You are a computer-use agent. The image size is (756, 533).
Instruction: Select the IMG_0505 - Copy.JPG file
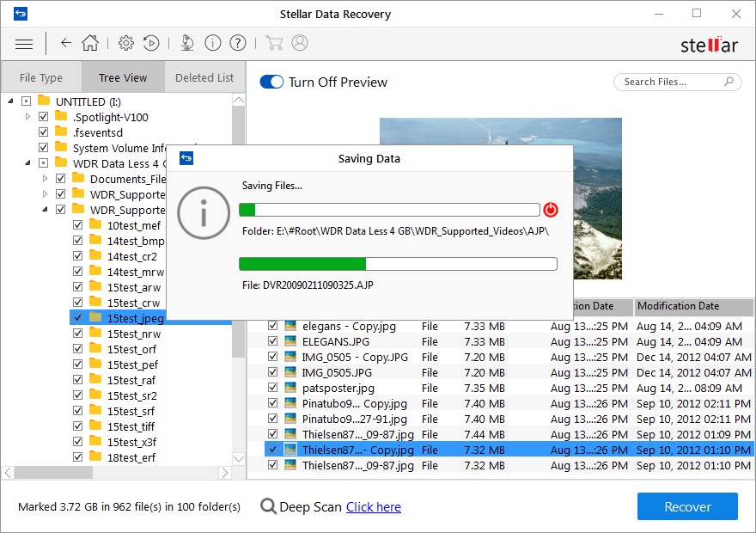click(x=355, y=357)
